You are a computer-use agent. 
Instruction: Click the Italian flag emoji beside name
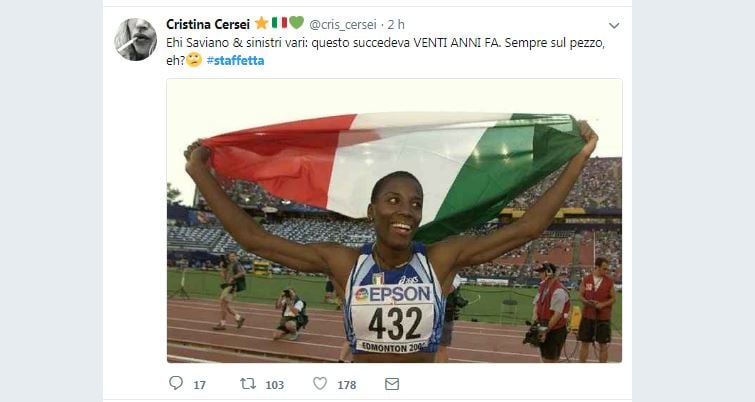coord(279,23)
